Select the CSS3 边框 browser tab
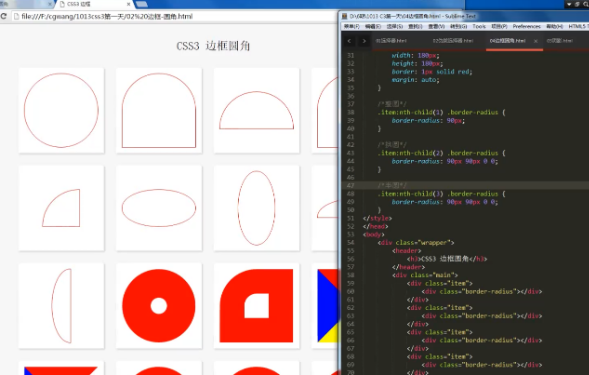Screen dimensions: 589x375 (94, 4)
